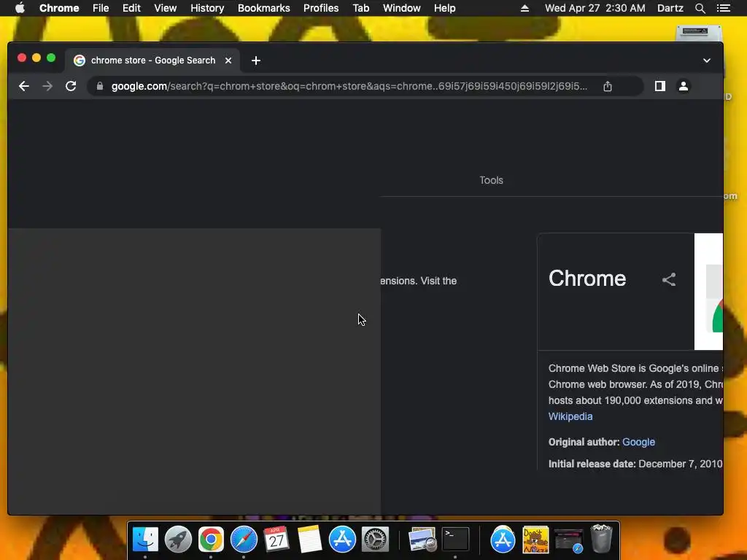The width and height of the screenshot is (747, 560).
Task: Open the Chrome side panel
Action: click(659, 86)
